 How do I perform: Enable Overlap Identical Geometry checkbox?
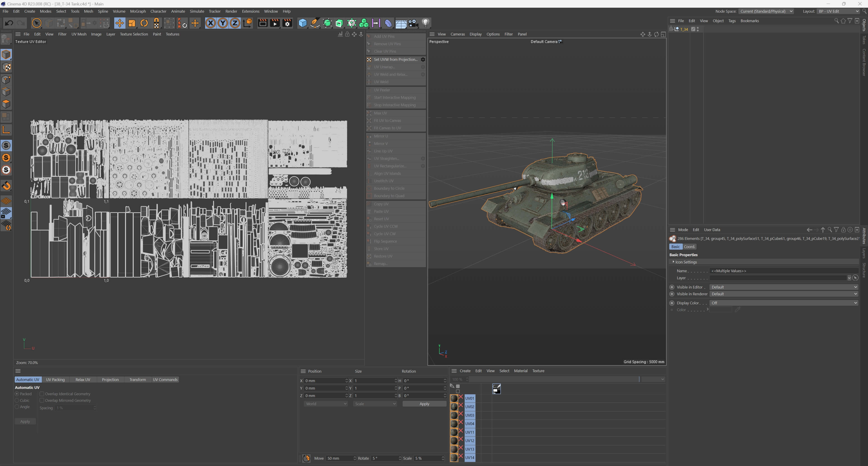coord(42,394)
